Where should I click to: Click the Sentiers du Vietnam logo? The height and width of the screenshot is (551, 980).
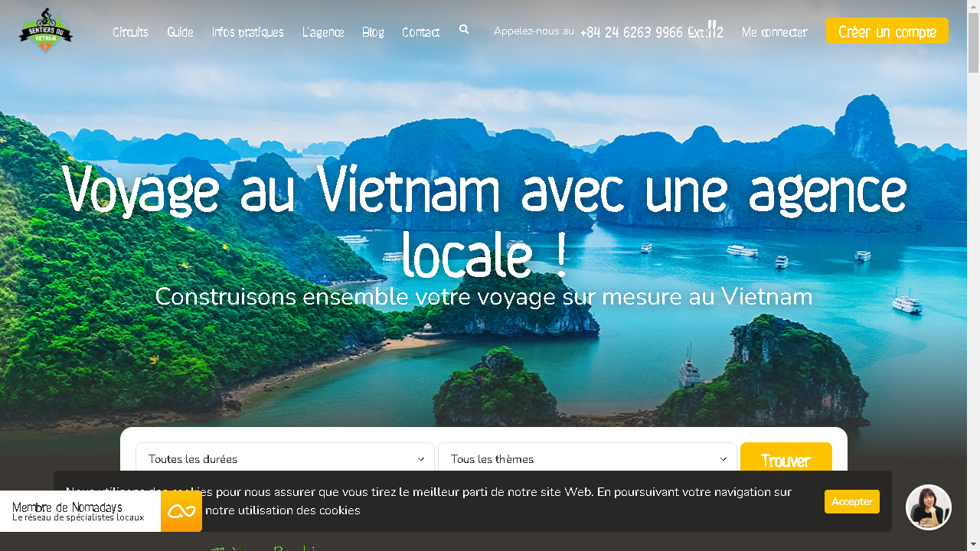(45, 31)
